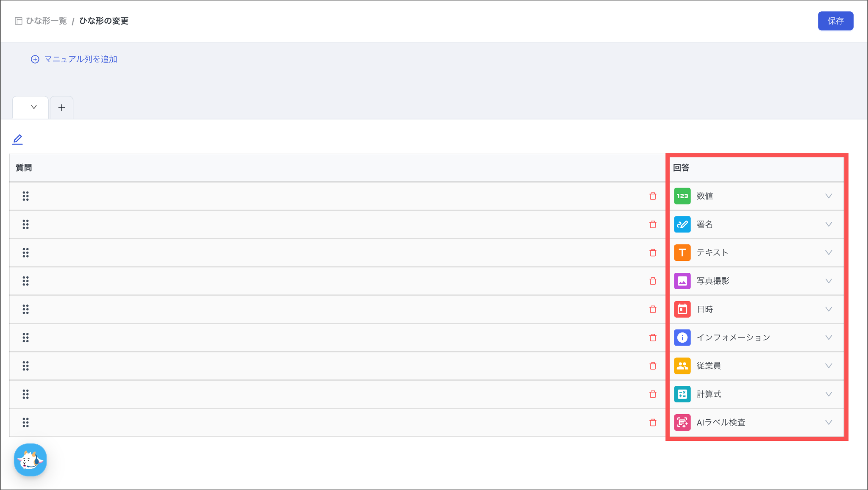
Task: Open the テキスト answer type dropdown
Action: pos(828,253)
